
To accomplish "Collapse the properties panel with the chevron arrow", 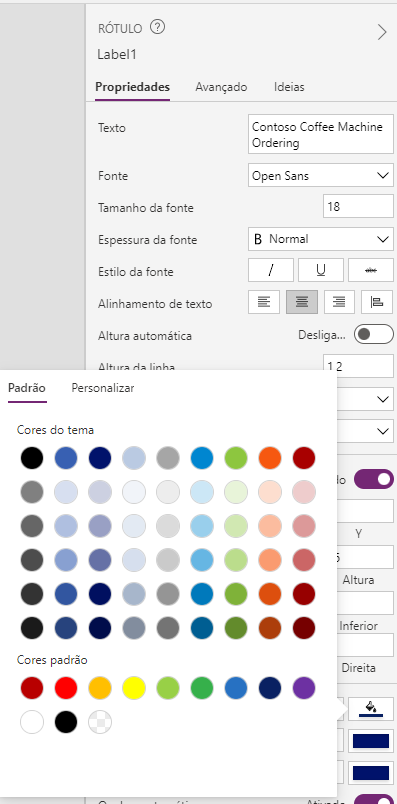I will pyautogui.click(x=382, y=32).
